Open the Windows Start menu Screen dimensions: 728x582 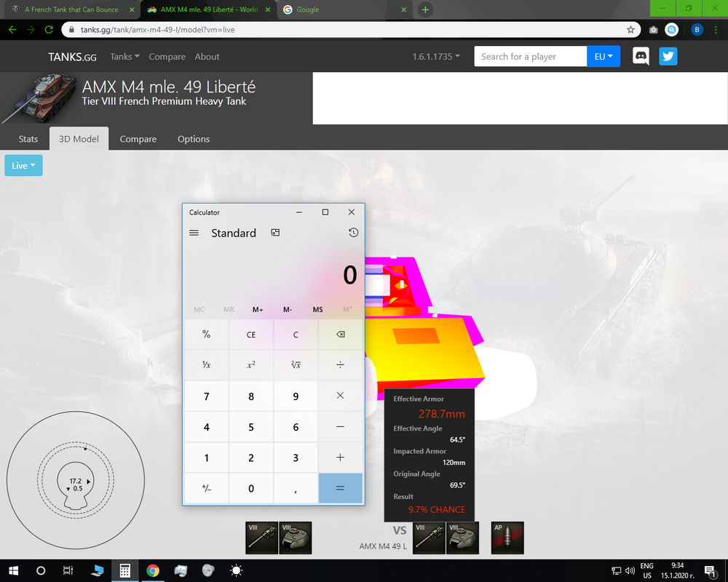click(x=13, y=570)
